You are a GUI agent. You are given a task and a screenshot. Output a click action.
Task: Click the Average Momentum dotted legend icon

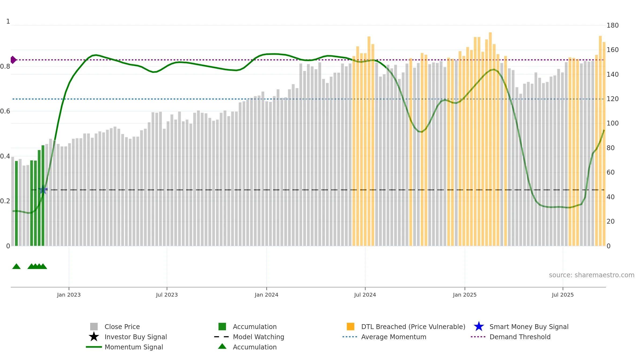point(350,337)
